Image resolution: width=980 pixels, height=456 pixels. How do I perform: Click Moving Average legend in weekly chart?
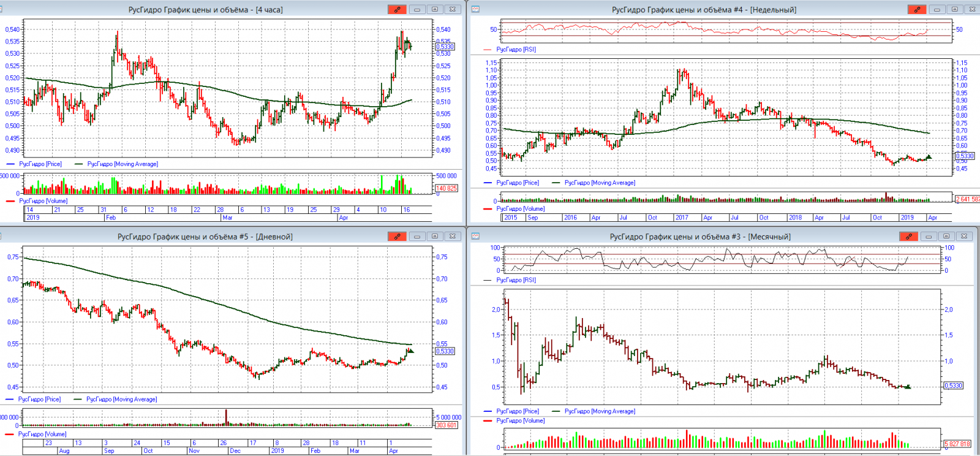click(600, 183)
